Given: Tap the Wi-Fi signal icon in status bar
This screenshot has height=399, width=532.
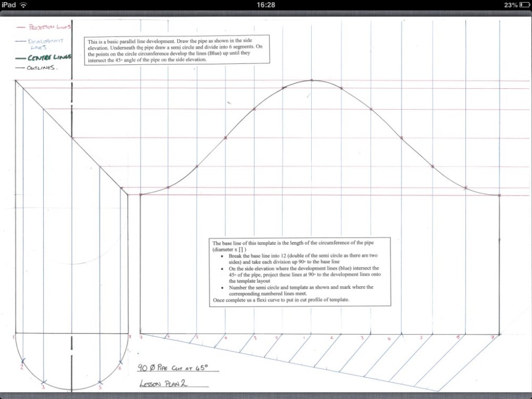Looking at the screenshot, I should point(23,5).
